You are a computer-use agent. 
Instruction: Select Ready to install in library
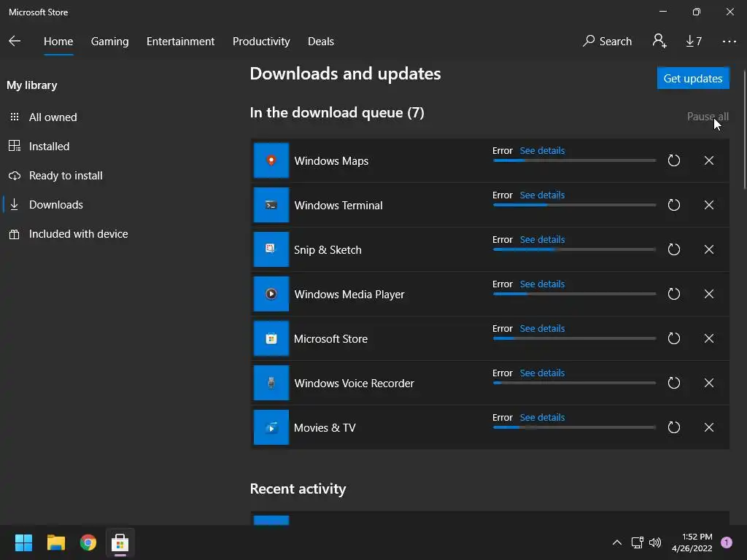[55, 176]
